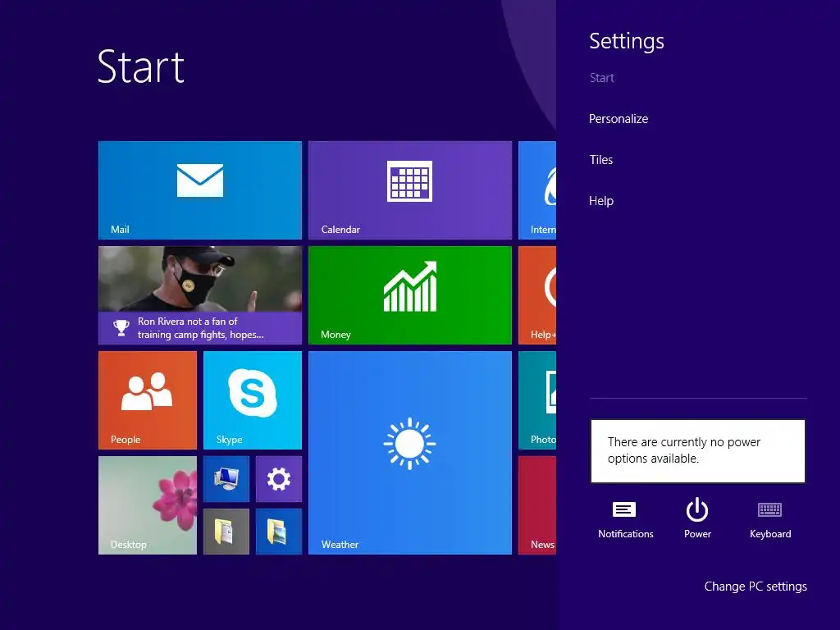
Task: Click the Change PC settings link
Action: click(756, 587)
